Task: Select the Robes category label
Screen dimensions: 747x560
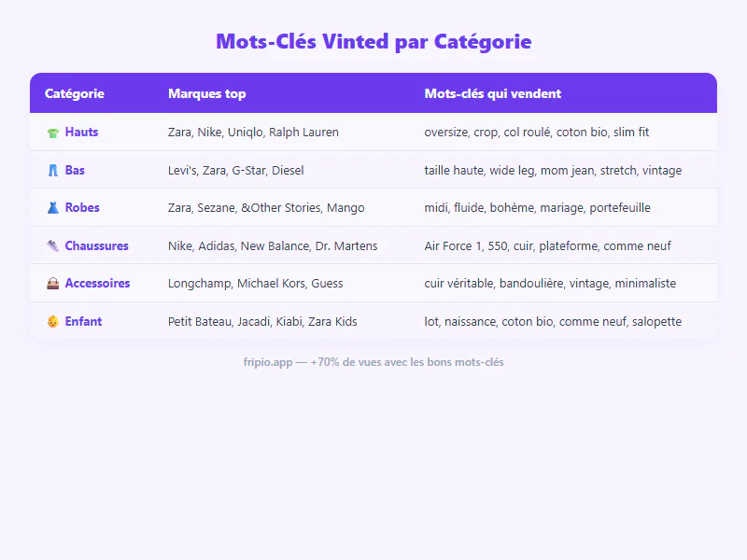Action: [82, 207]
